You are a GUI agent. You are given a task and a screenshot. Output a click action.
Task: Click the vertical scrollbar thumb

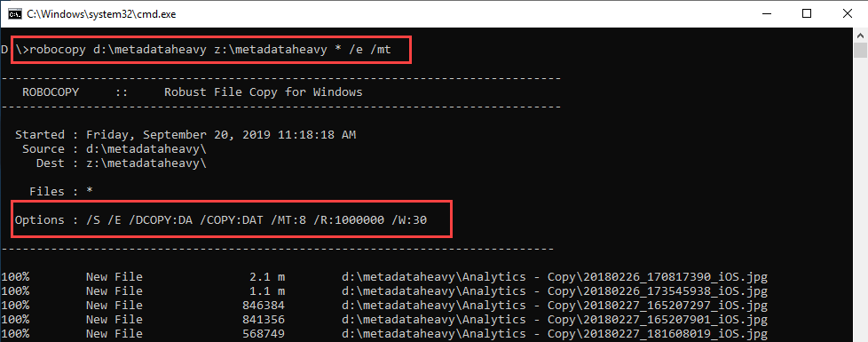860,51
